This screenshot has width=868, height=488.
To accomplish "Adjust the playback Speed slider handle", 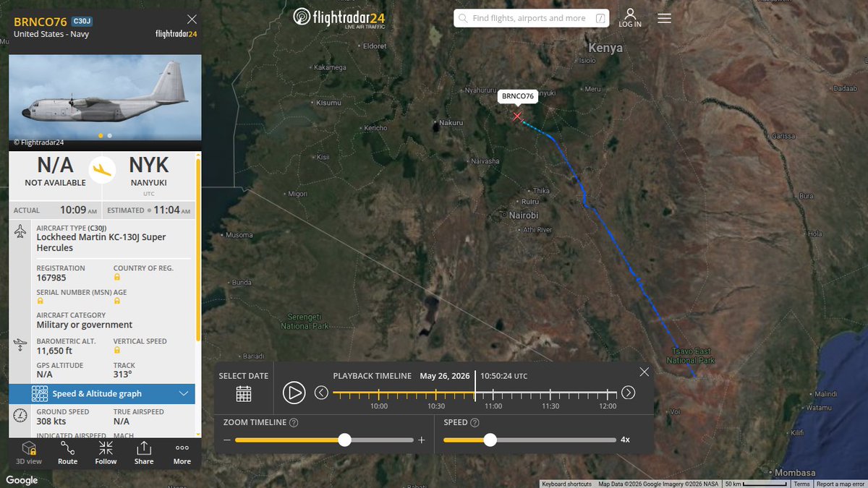I will tap(490, 440).
